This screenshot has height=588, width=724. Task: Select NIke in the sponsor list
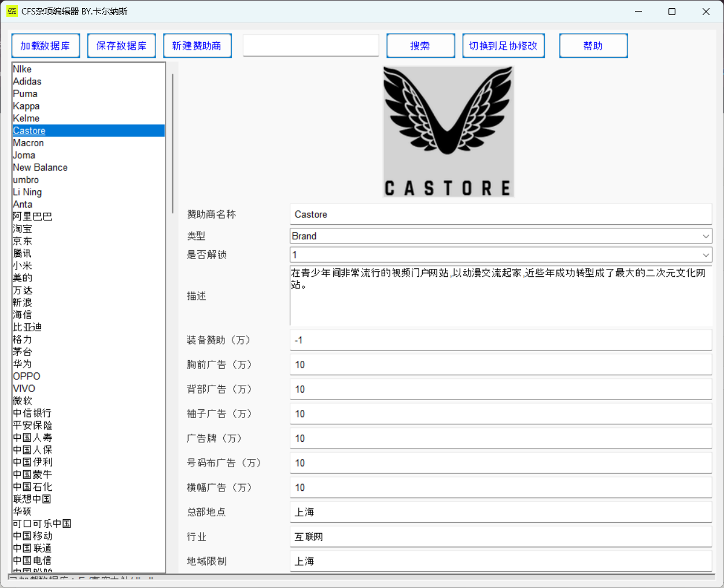point(88,69)
